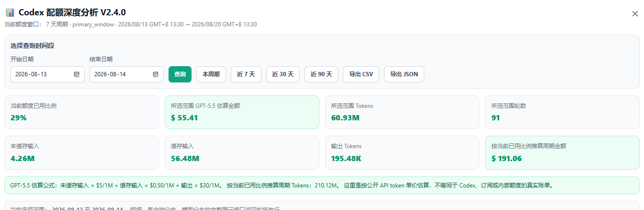Click the 当前额度窗口 subtitle line
644x210 pixels.
131,24
